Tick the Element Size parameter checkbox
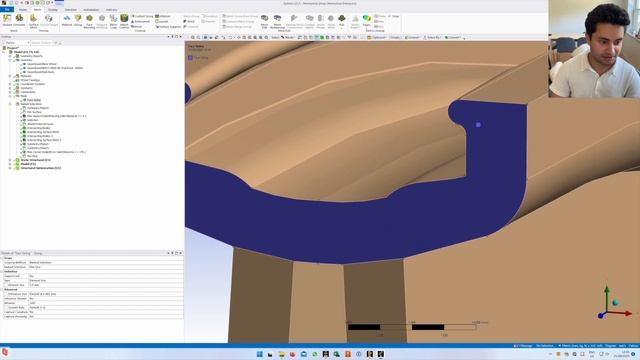Screen dimensions: 640x360 6,285
